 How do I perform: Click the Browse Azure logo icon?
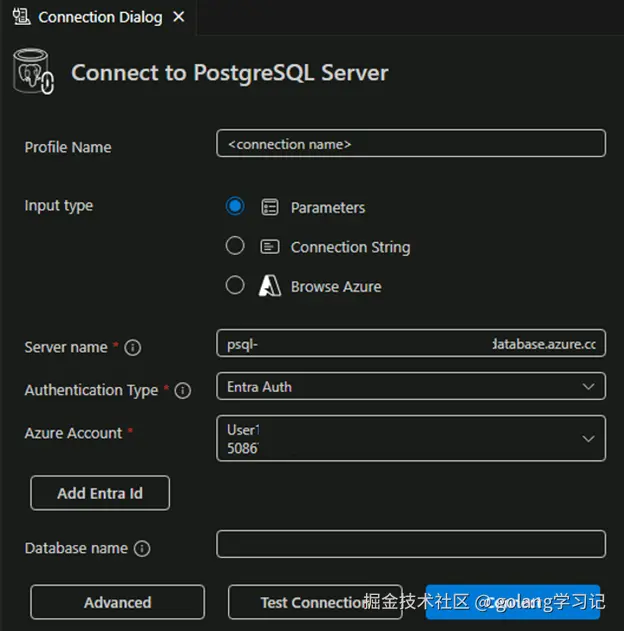click(269, 286)
